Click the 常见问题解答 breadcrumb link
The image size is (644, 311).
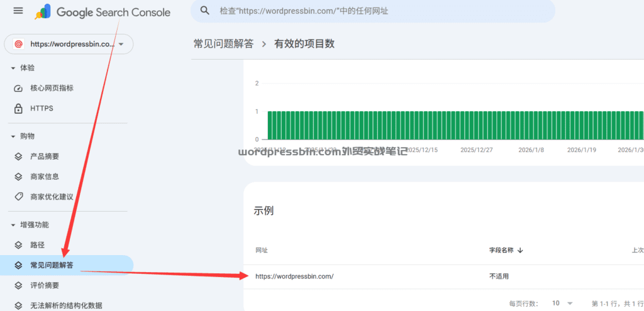pos(223,44)
